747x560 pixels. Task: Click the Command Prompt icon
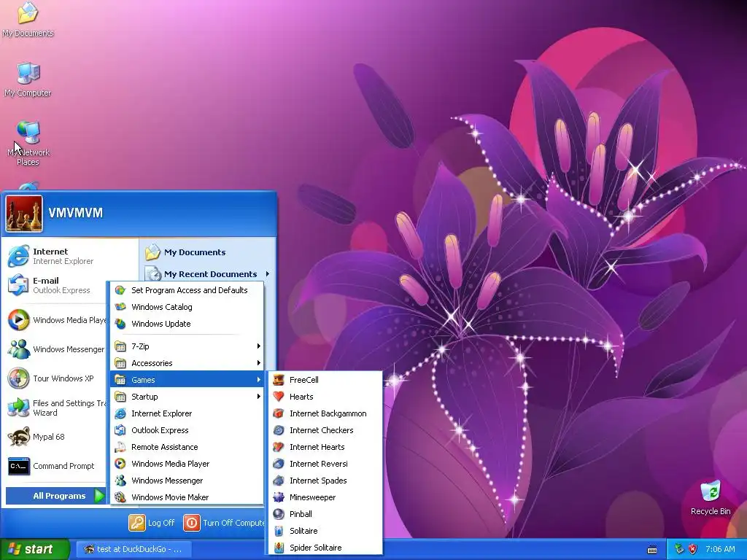click(18, 466)
